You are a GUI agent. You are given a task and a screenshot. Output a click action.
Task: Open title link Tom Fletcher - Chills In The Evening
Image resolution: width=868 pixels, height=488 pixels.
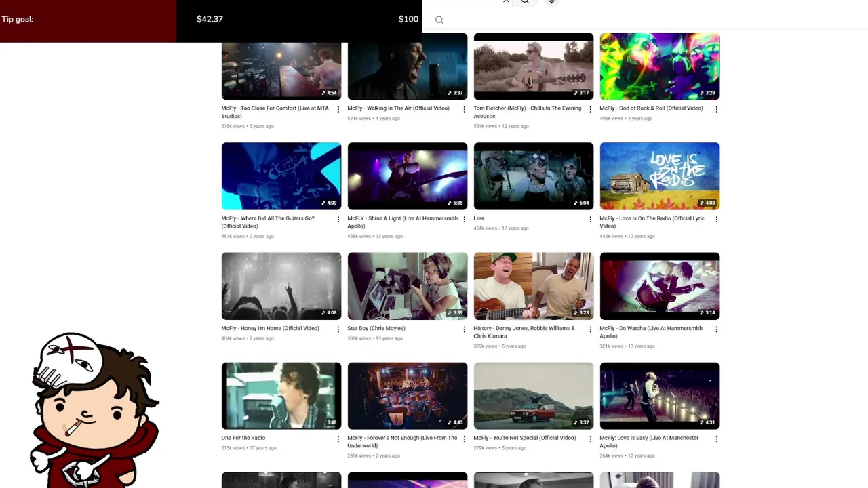coord(527,112)
